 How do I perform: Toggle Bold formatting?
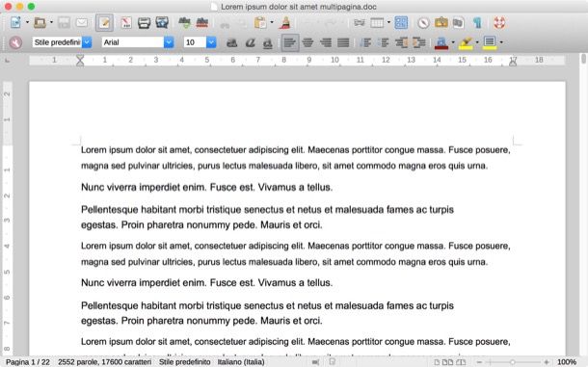point(231,42)
